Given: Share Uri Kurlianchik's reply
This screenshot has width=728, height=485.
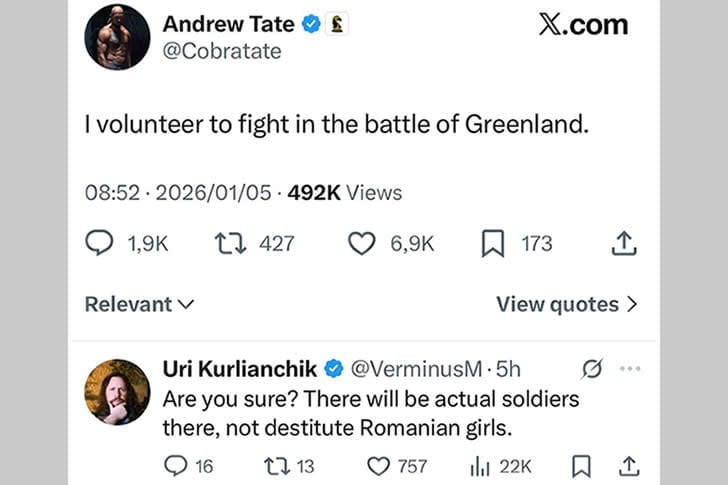Looking at the screenshot, I should coord(629,466).
